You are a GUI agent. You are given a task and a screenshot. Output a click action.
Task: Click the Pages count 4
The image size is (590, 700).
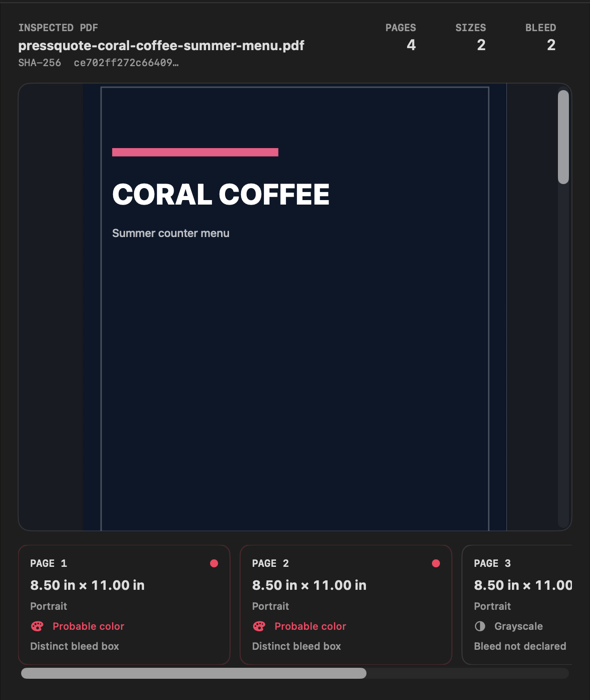pyautogui.click(x=411, y=45)
